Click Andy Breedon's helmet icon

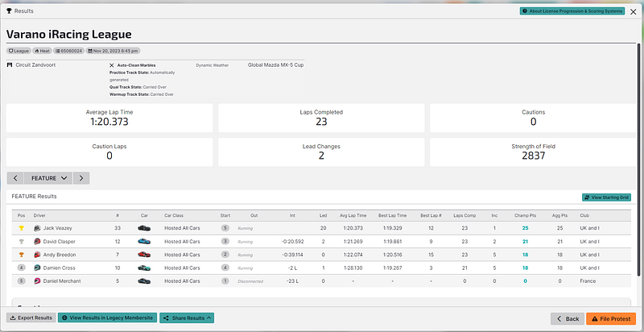[x=37, y=255]
